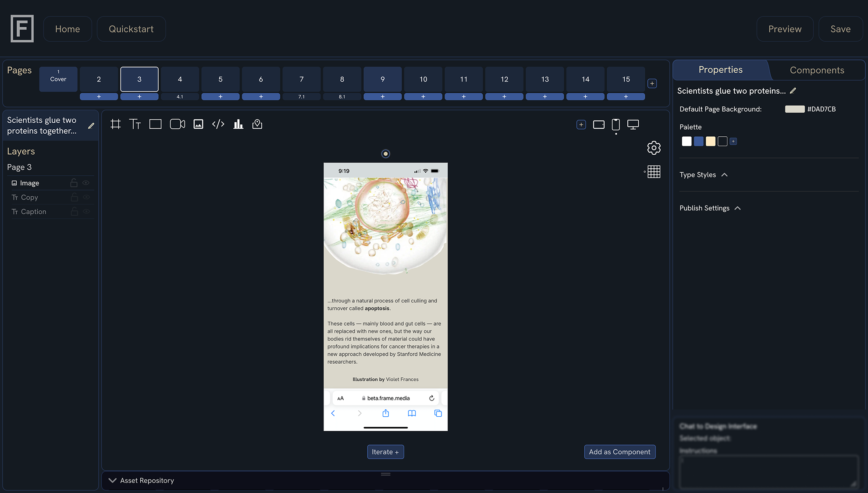Screen dimensions: 868x493
Task: Collapse the Publish Settings section
Action: [738, 208]
